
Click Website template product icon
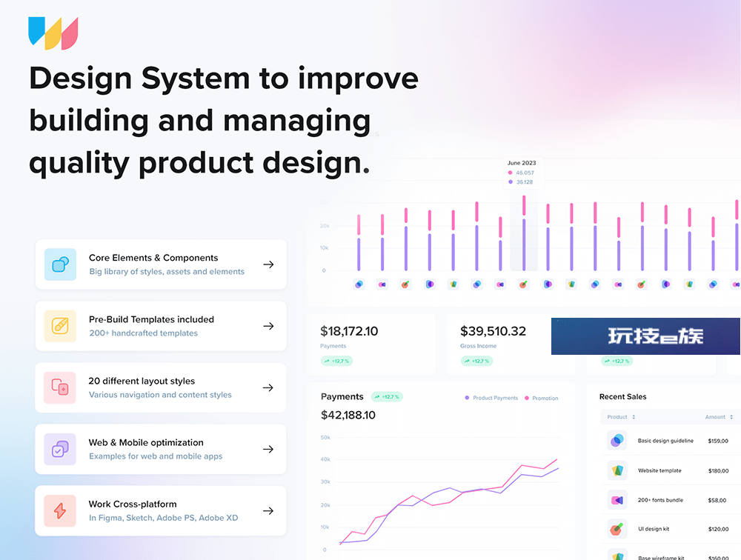pyautogui.click(x=617, y=470)
